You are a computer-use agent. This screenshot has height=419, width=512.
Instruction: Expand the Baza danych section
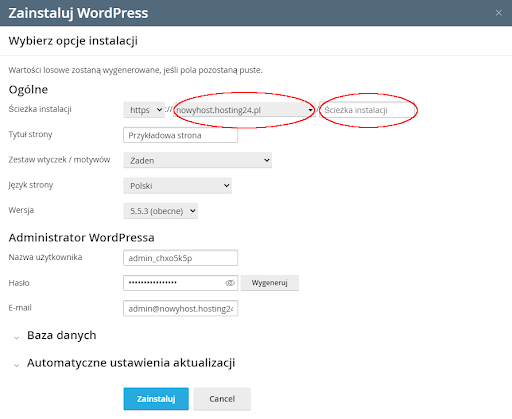[x=62, y=335]
